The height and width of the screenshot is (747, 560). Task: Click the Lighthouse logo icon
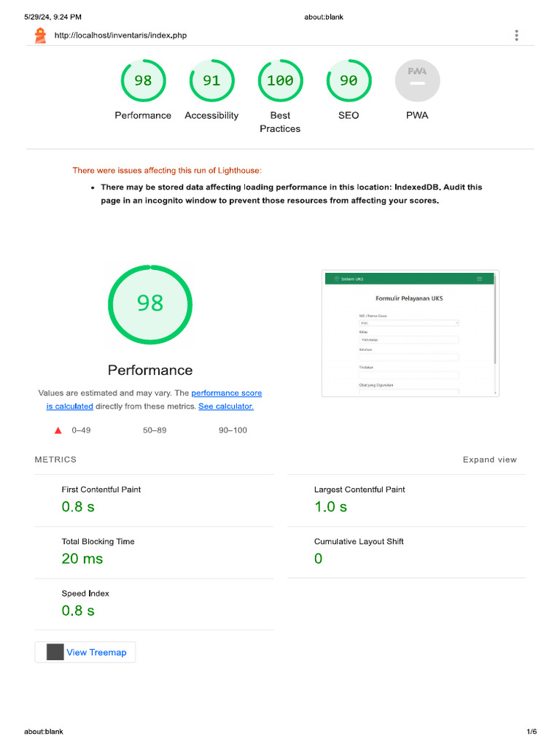[x=40, y=35]
